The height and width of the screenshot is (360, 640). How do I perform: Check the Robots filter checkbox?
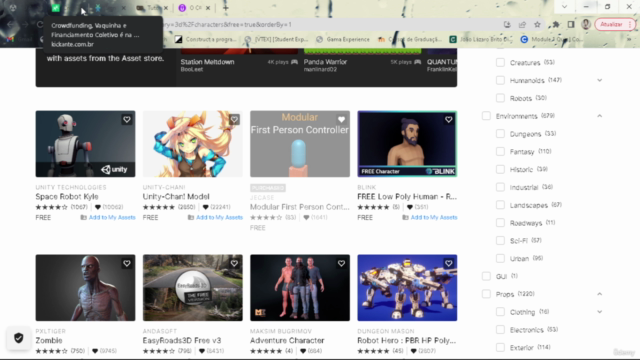click(500, 98)
